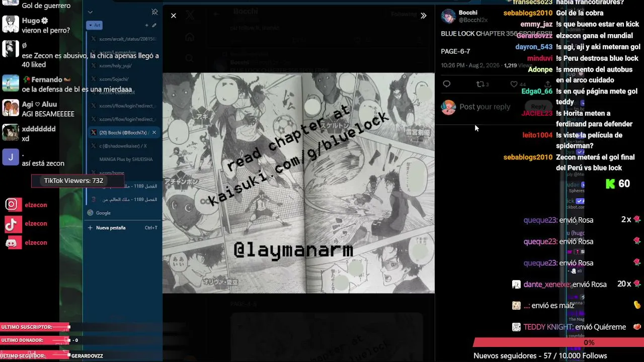Image resolution: width=644 pixels, height=362 pixels.
Task: Repost the Bocchi post
Action: coord(480,84)
